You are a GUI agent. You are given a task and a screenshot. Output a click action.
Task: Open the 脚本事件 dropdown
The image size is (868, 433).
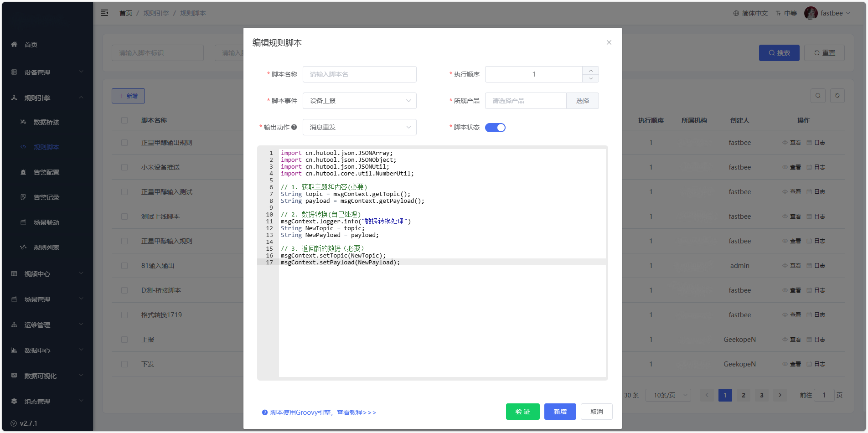click(x=359, y=101)
